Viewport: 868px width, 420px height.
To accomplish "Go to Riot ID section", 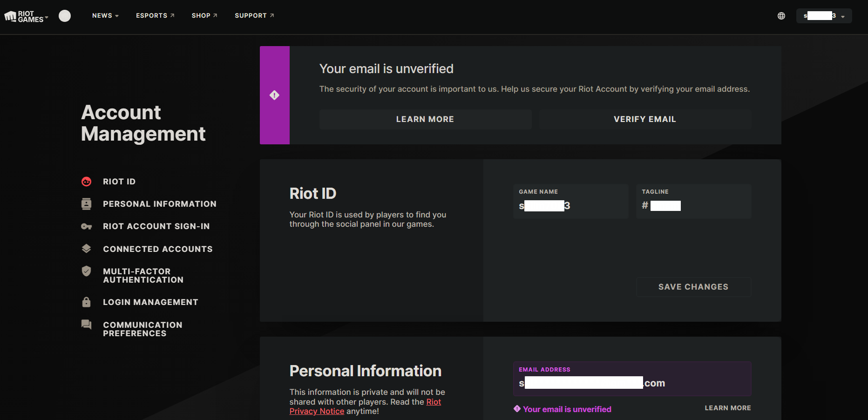I will coord(119,182).
